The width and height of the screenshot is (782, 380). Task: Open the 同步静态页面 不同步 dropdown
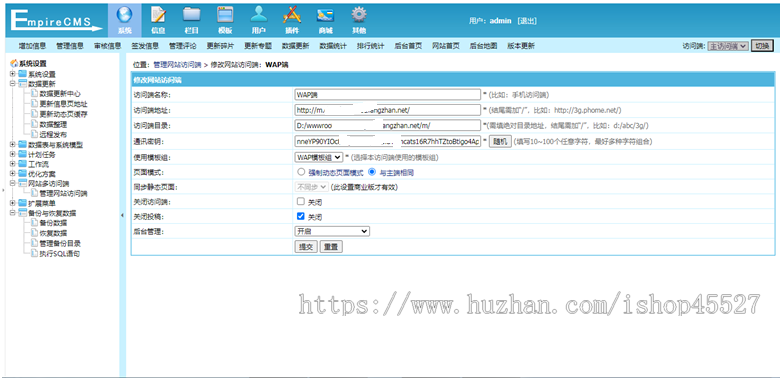311,187
